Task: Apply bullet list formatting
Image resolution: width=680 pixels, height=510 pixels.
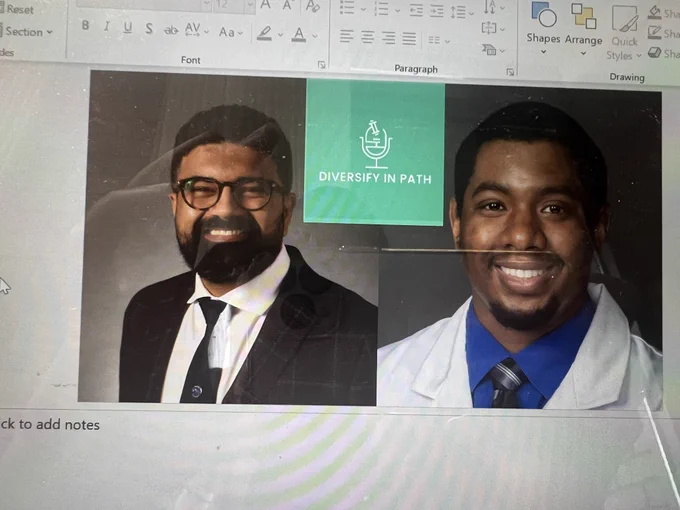Action: point(347,7)
